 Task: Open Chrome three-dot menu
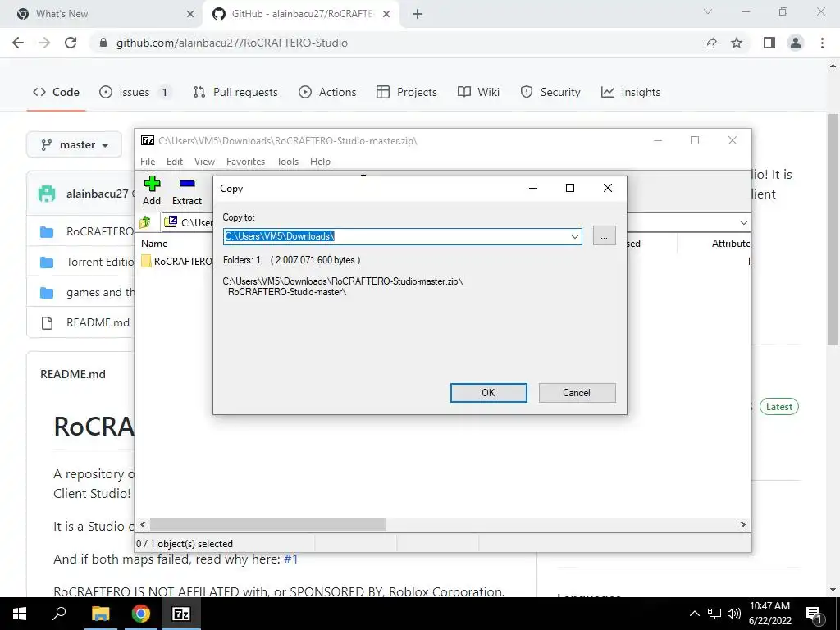[x=822, y=43]
